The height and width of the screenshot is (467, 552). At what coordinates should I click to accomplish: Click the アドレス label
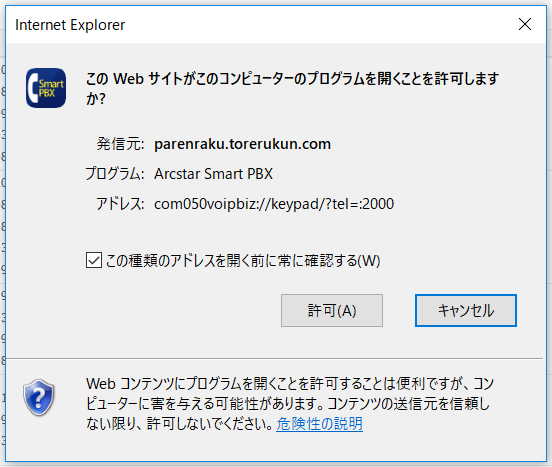tap(120, 204)
